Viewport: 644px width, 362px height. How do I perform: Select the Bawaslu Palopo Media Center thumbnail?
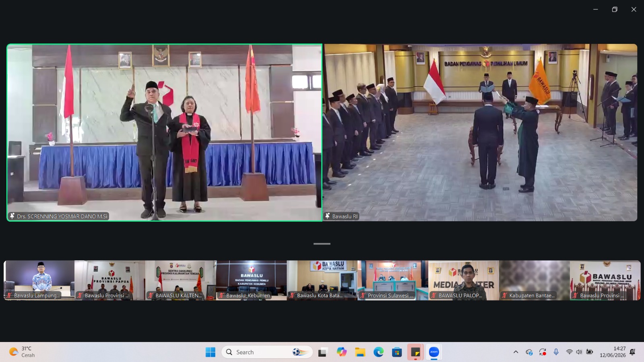click(464, 280)
